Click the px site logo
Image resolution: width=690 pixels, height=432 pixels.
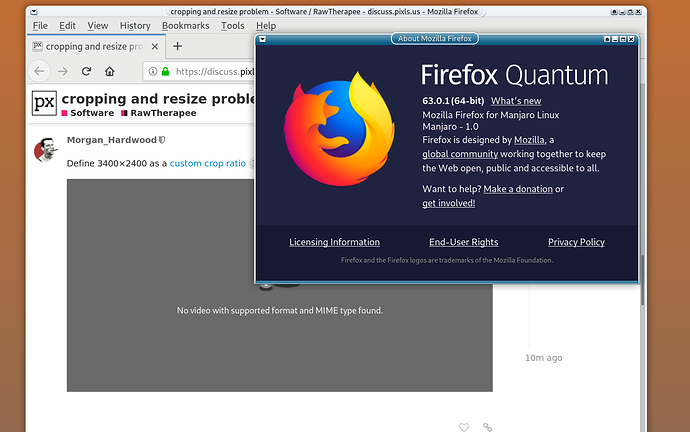point(43,103)
